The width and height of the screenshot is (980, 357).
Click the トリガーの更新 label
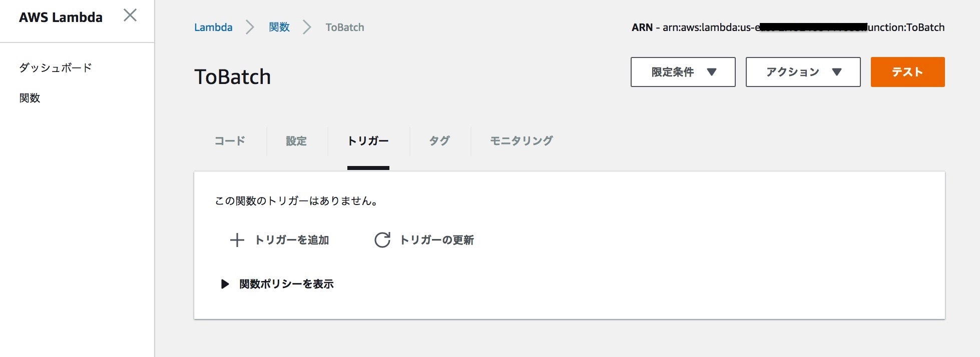436,240
